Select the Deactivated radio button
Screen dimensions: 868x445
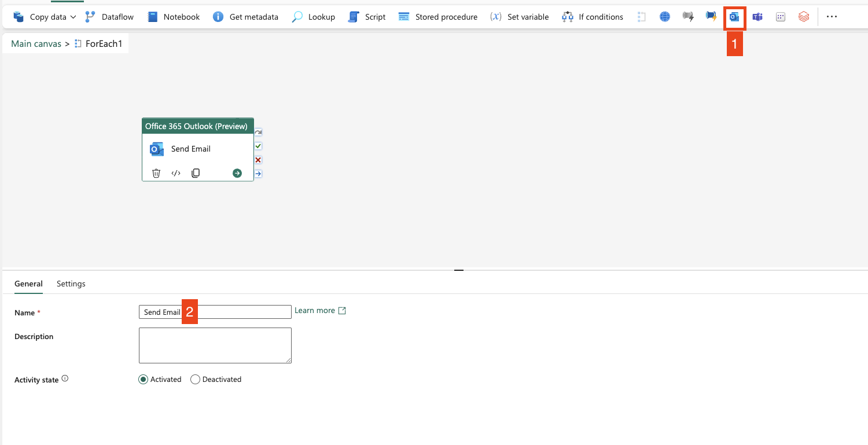coord(195,380)
